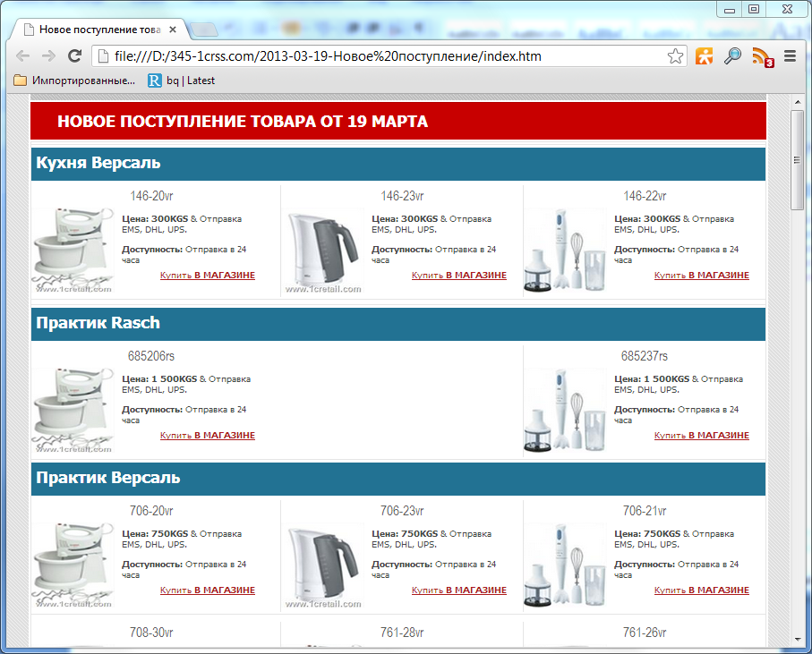
Task: Click the browser back arrow button
Action: (22, 56)
